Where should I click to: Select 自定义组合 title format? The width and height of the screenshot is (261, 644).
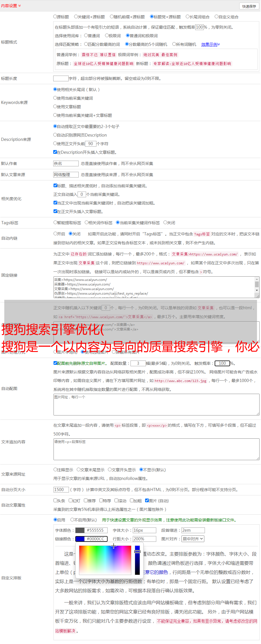point(217,17)
